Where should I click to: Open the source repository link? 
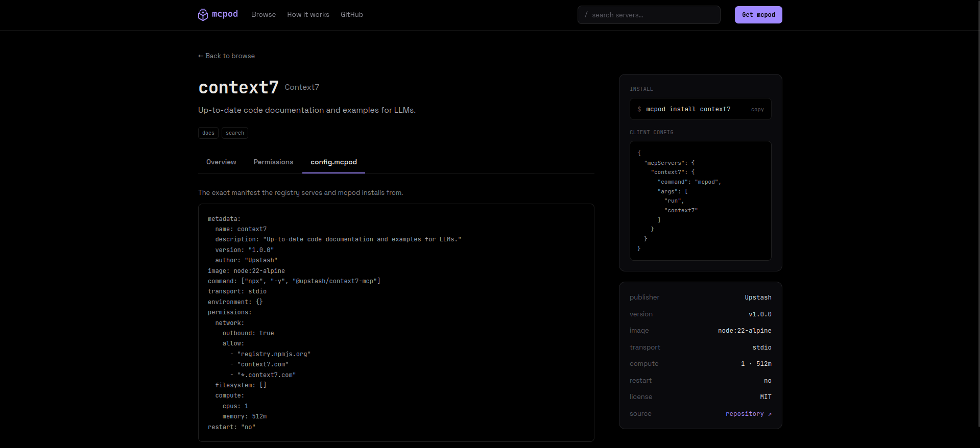(x=748, y=414)
